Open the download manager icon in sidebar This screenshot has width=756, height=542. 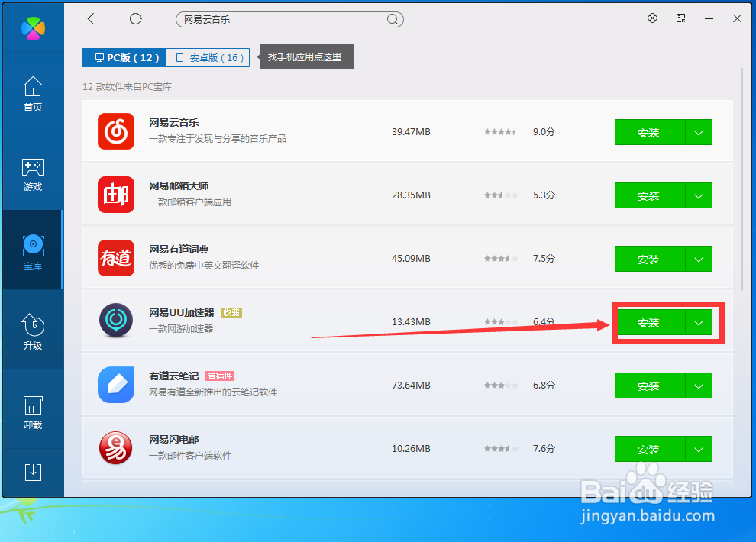[33, 472]
